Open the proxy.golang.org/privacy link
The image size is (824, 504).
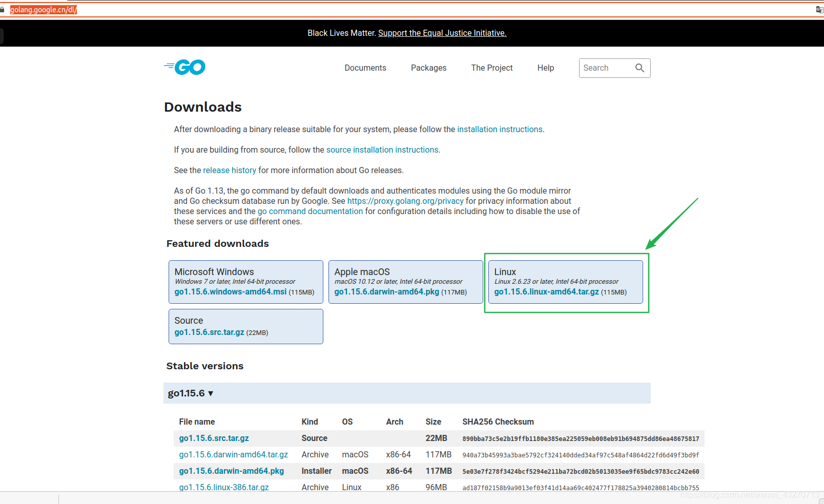[x=405, y=201]
